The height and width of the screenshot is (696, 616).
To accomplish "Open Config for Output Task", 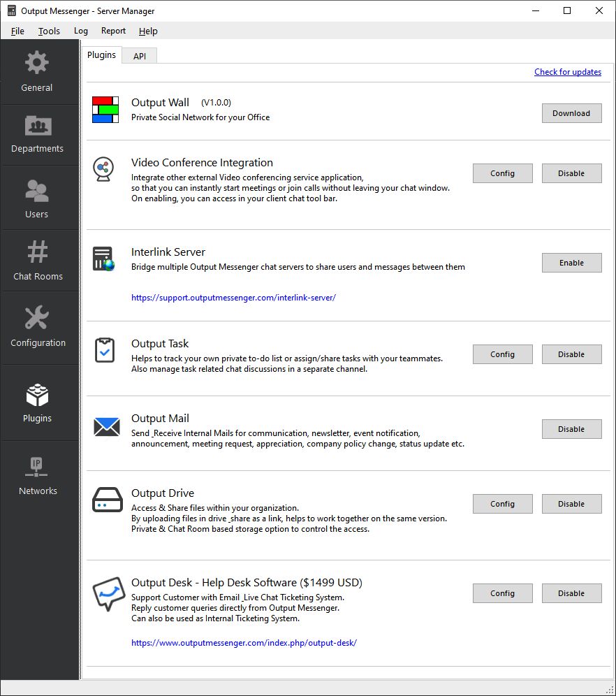I will [x=502, y=354].
